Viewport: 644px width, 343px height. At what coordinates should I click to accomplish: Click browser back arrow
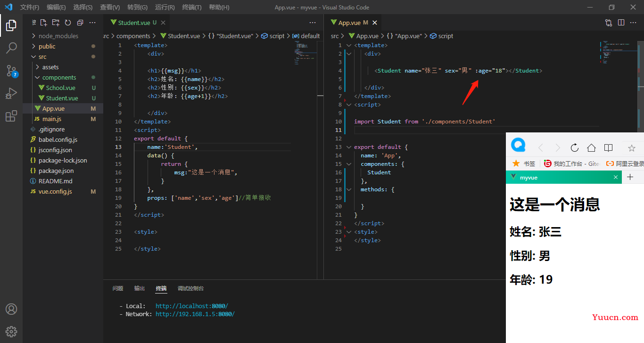pyautogui.click(x=541, y=148)
